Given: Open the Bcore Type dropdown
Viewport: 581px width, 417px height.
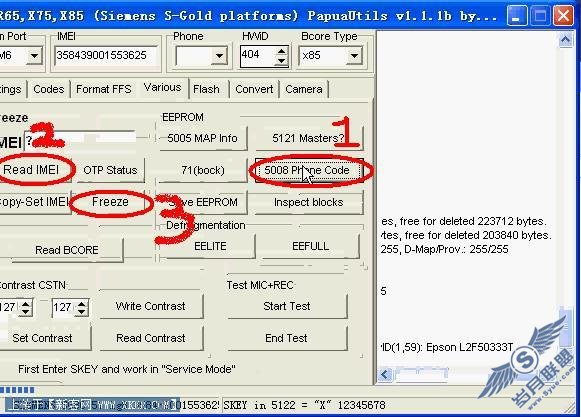Looking at the screenshot, I should click(x=354, y=56).
